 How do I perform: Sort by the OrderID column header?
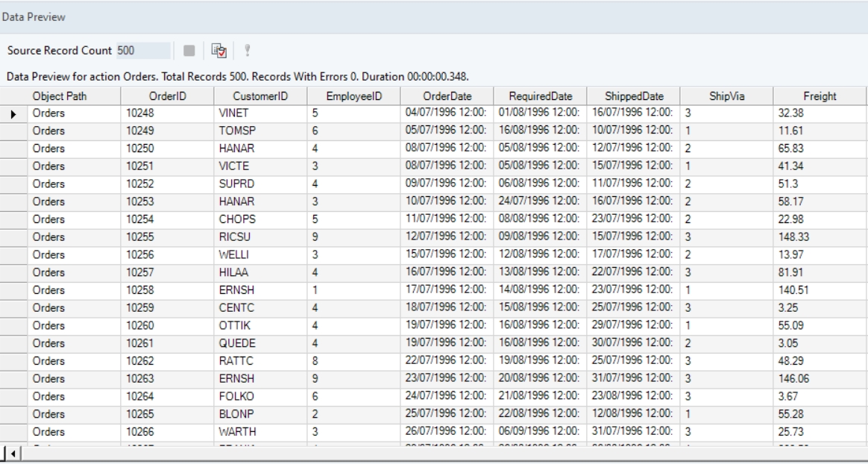point(166,96)
